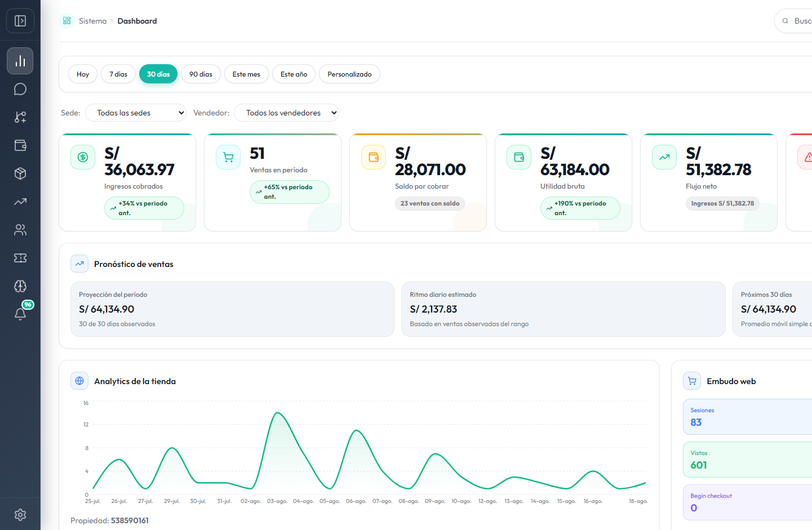The width and height of the screenshot is (812, 530).
Task: Open the chat bubble sidebar icon
Action: click(20, 89)
